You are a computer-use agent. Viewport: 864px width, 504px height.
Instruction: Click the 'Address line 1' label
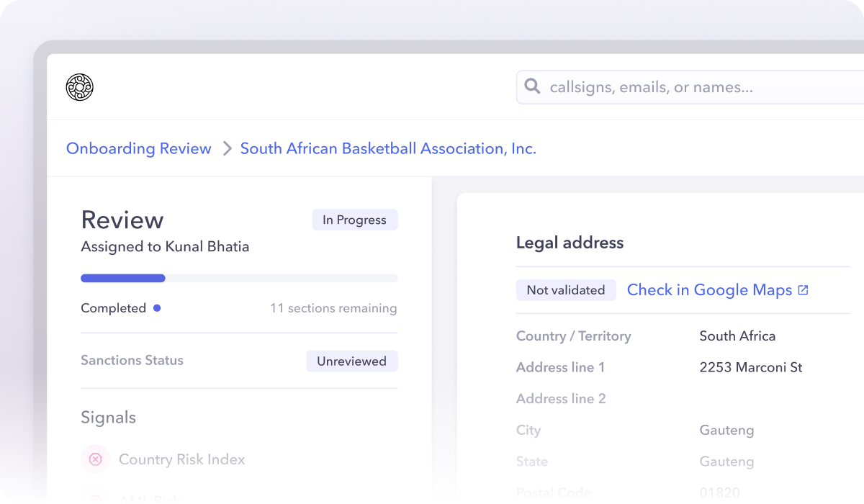click(x=561, y=367)
